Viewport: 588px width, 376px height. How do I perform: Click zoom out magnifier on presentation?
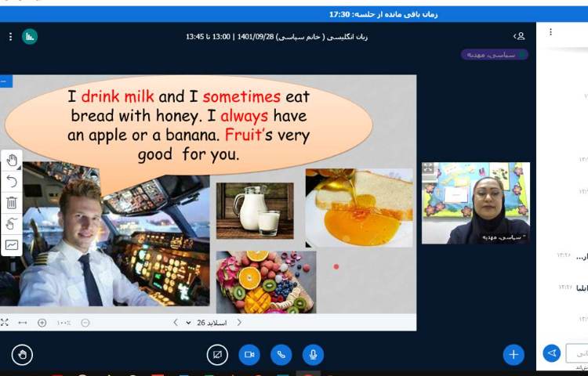tap(85, 323)
